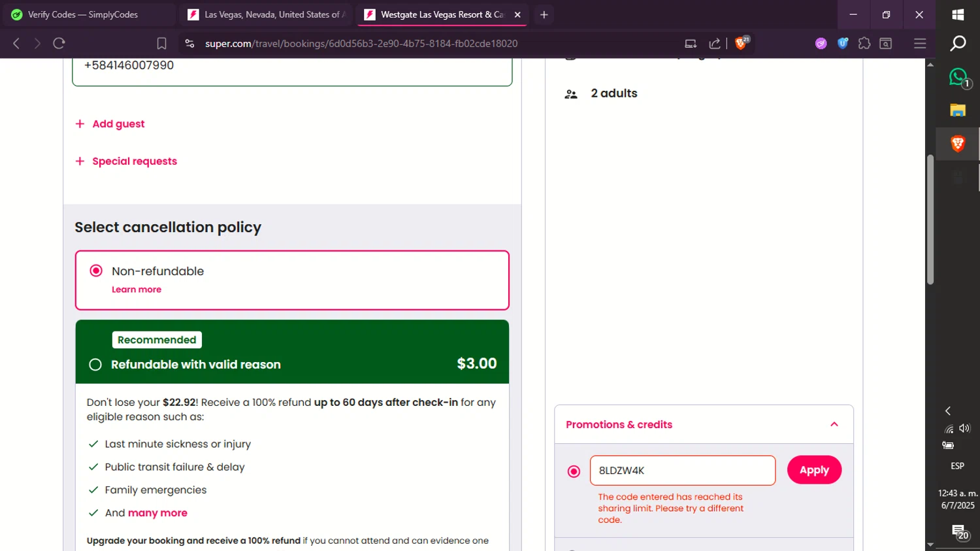The width and height of the screenshot is (980, 551).
Task: Select the Westgate Las Vegas Resort tab
Action: (x=442, y=14)
